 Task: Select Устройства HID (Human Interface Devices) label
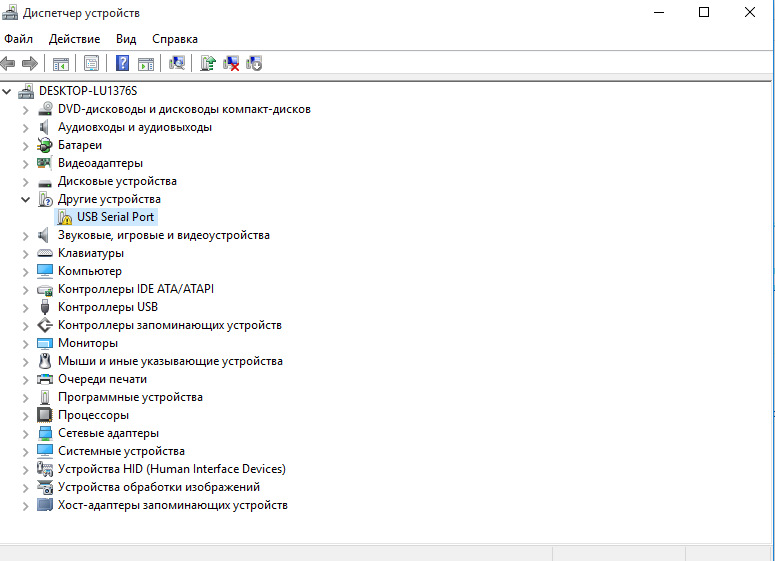coord(172,469)
